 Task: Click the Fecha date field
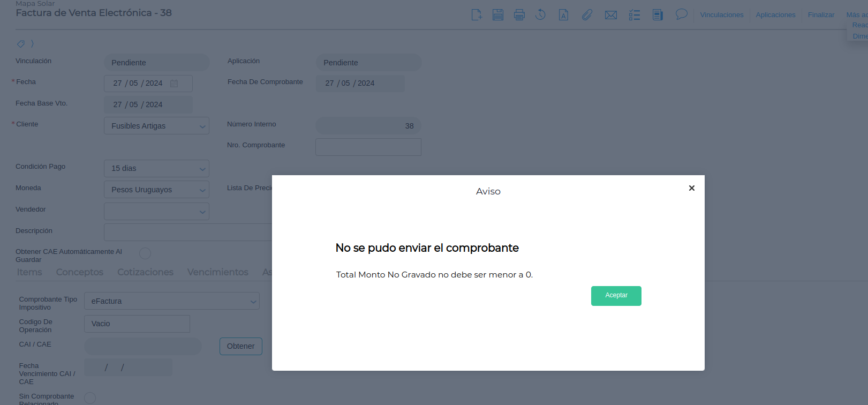point(148,84)
